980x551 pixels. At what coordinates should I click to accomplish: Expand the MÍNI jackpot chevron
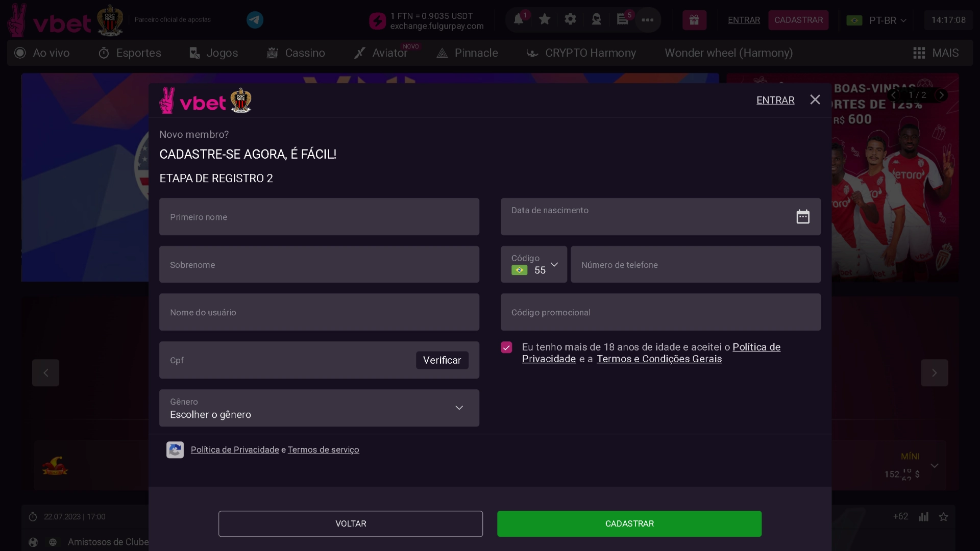click(935, 466)
